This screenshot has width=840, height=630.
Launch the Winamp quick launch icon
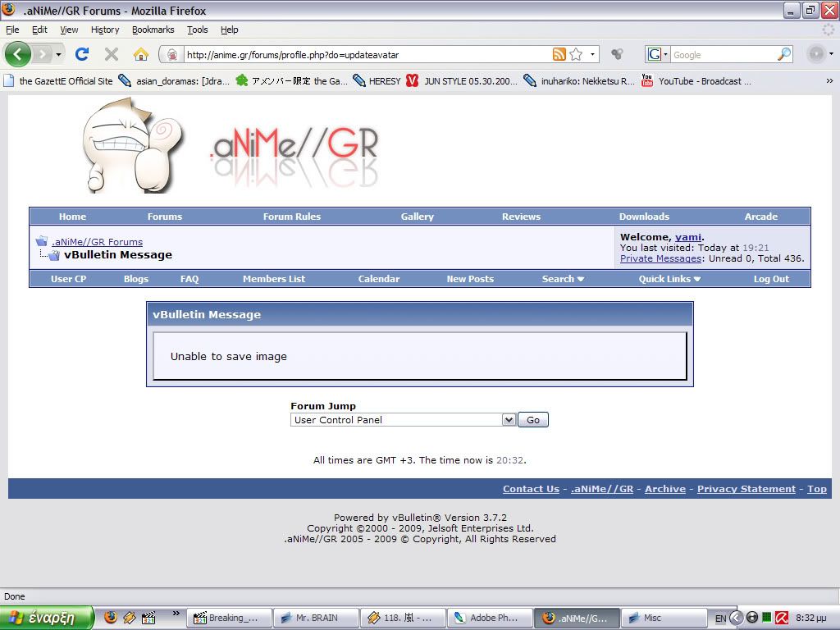point(129,618)
